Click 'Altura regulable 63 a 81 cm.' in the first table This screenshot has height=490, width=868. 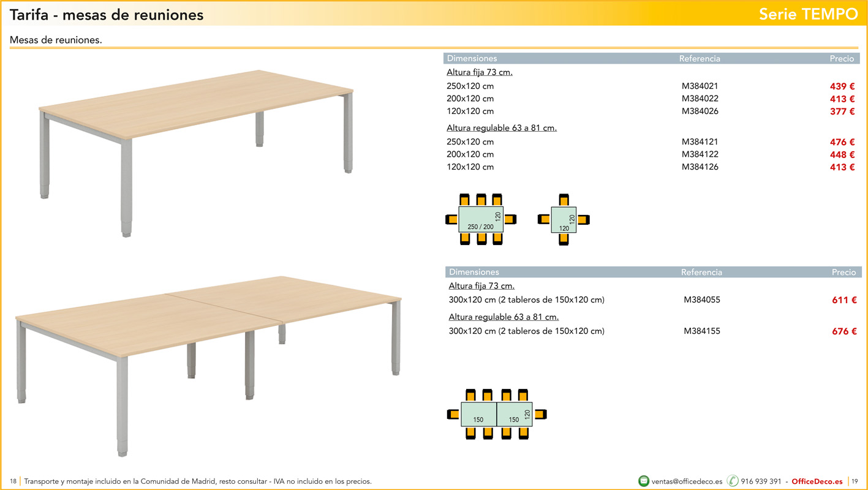tap(502, 128)
